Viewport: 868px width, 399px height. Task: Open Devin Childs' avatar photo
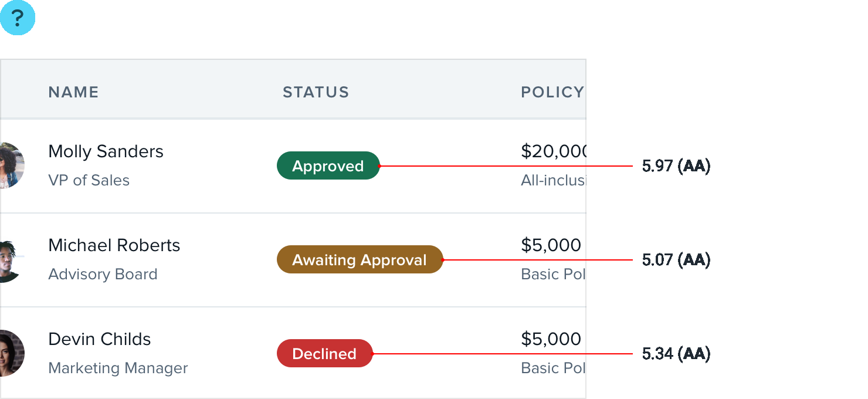[12, 353]
